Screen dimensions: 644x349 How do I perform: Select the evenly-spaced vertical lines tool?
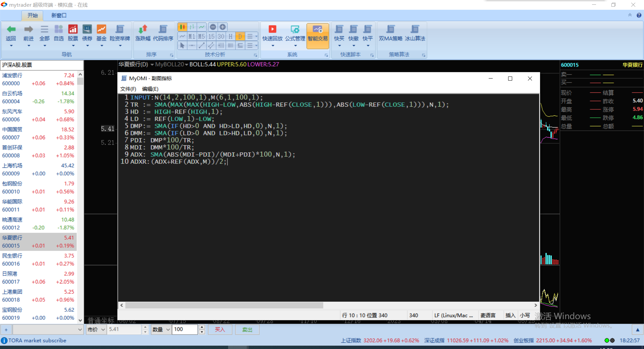coord(230,45)
